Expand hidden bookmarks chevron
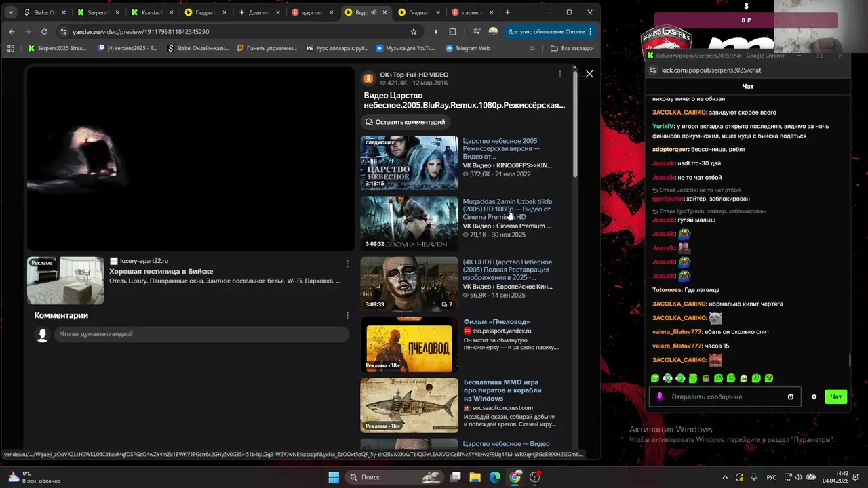Viewport: 868px width, 488px height. (x=532, y=48)
